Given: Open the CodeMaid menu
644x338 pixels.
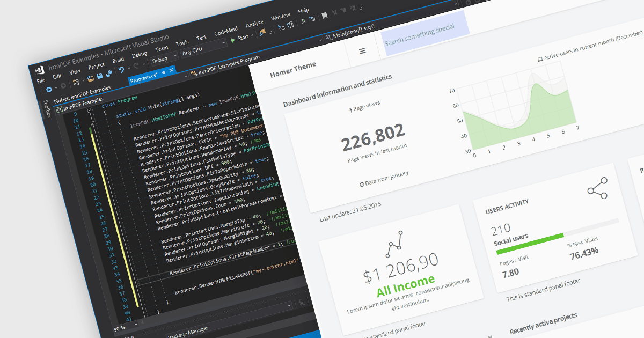Looking at the screenshot, I should pyautogui.click(x=226, y=32).
